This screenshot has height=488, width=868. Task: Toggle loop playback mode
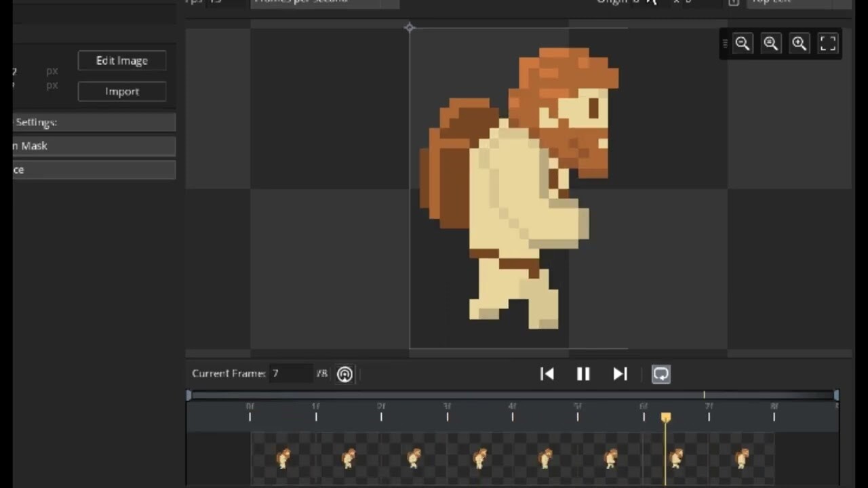click(660, 373)
